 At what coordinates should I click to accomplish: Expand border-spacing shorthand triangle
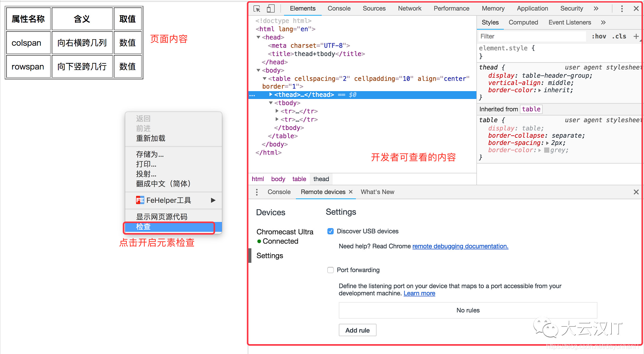pos(547,143)
